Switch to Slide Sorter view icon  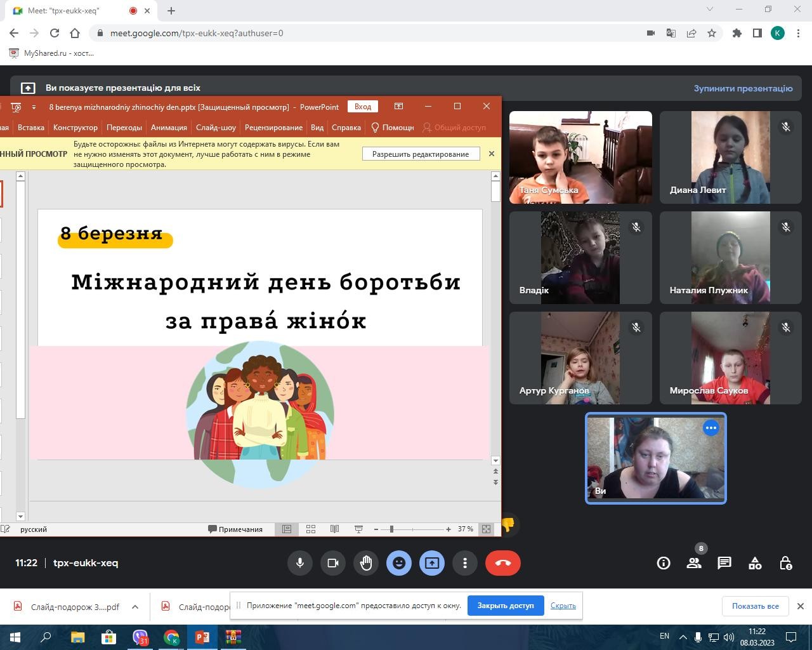coord(311,529)
